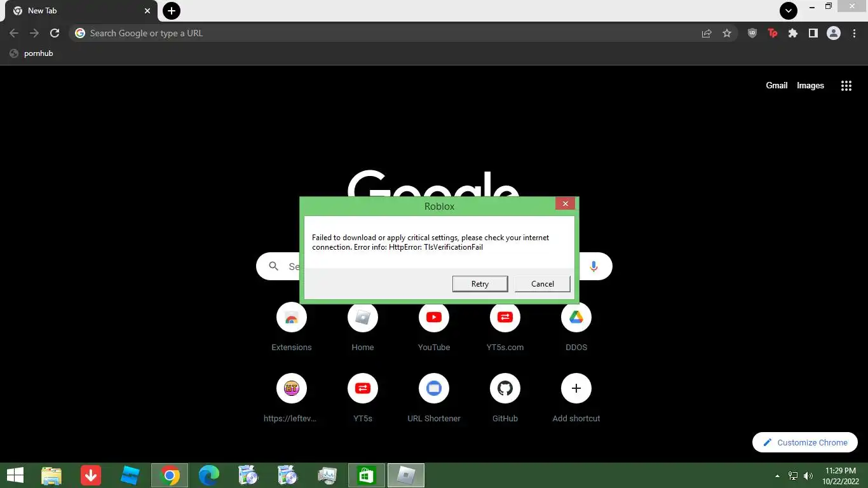
Task: Open the YT5s shortcut tile
Action: (x=363, y=398)
